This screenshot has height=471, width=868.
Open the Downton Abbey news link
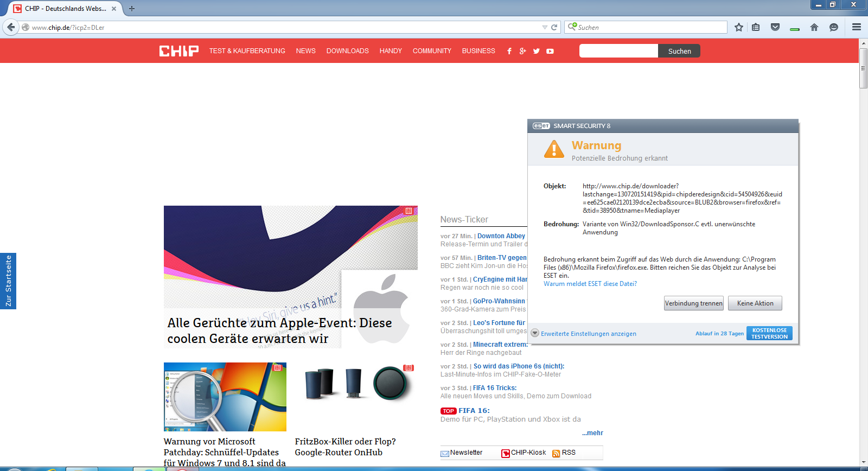pyautogui.click(x=501, y=236)
